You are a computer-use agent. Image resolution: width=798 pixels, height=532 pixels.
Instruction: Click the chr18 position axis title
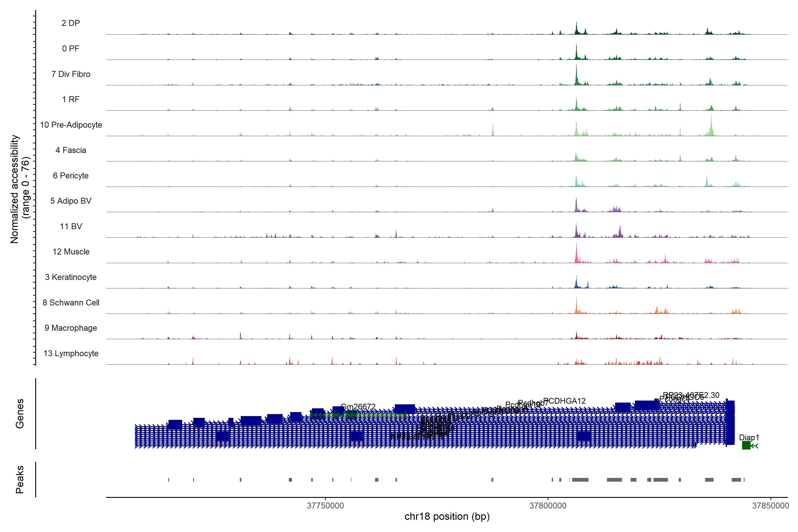[x=447, y=516]
